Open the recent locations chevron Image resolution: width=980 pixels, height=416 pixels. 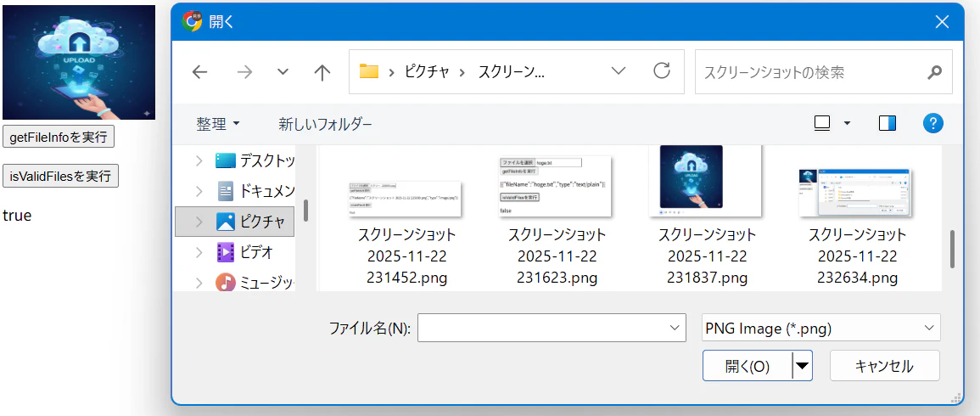[x=283, y=72]
